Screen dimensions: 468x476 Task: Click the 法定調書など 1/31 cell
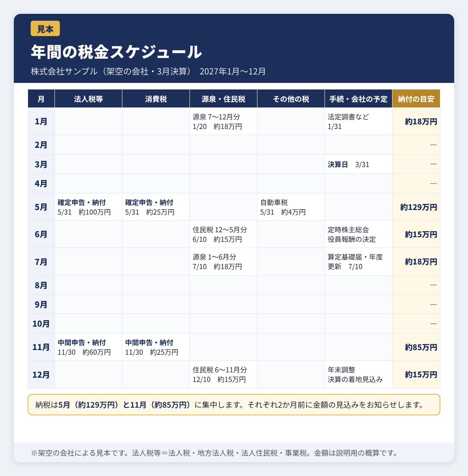click(x=358, y=121)
